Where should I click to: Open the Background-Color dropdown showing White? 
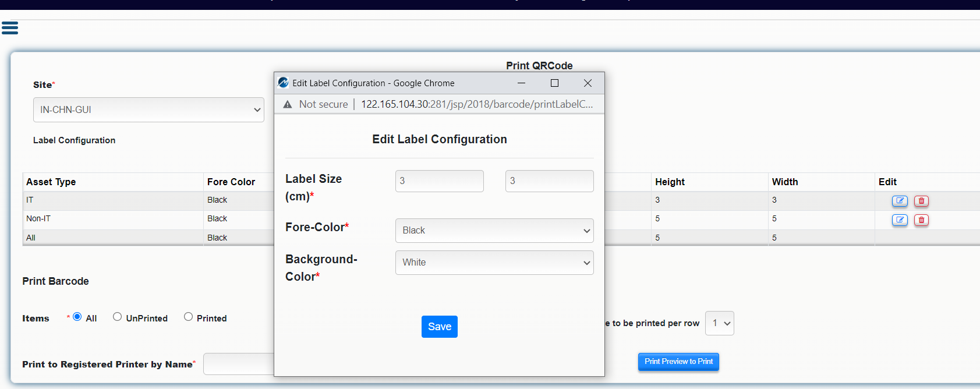(494, 263)
